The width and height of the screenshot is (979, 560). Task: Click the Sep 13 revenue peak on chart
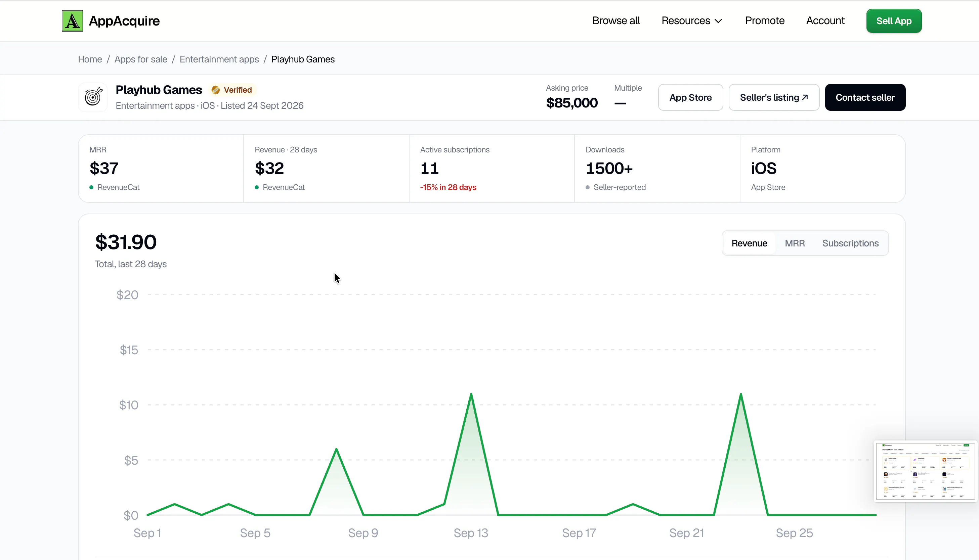pyautogui.click(x=471, y=394)
